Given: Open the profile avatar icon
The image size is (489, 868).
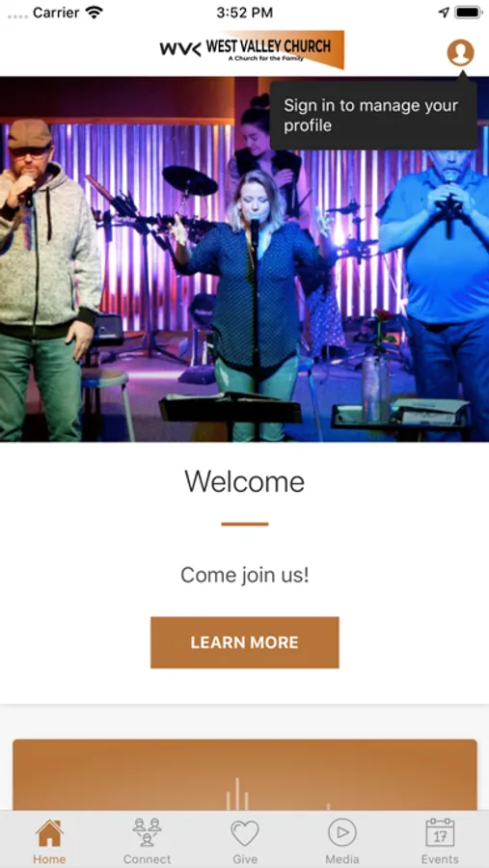Looking at the screenshot, I should point(460,53).
